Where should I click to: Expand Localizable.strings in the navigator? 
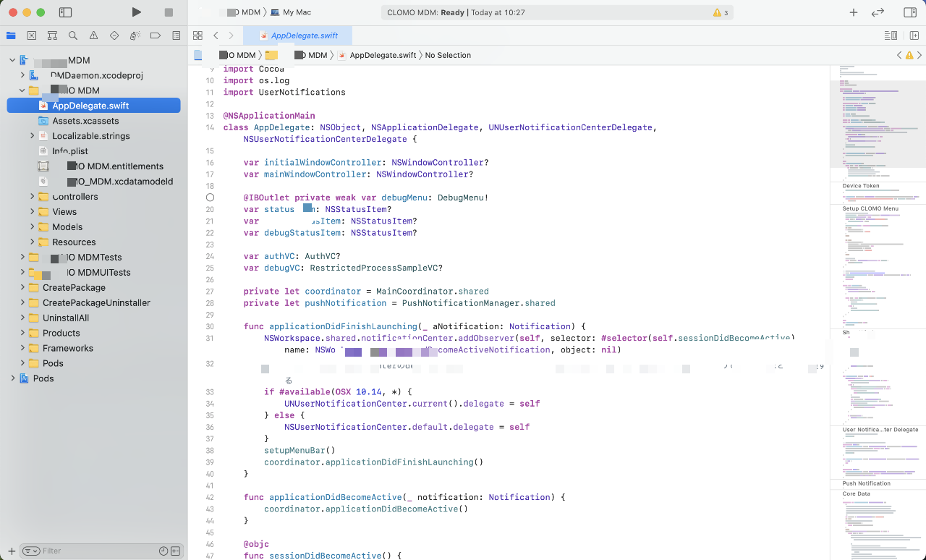[x=33, y=136]
